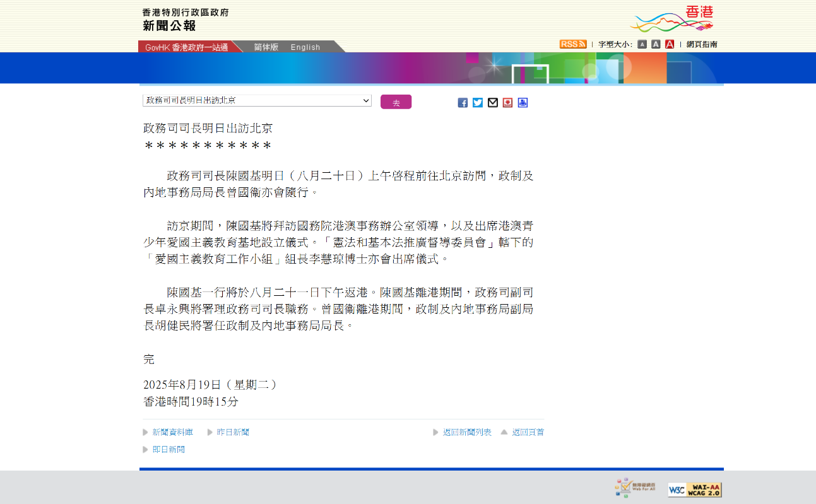Set font size to smallest A
Viewport: 816px width, 504px height.
point(642,44)
